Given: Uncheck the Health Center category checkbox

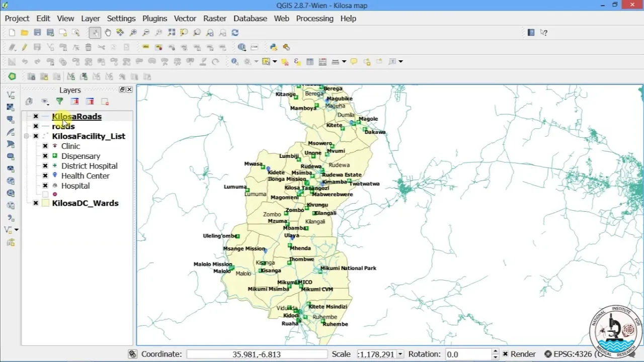Looking at the screenshot, I should click(x=45, y=176).
